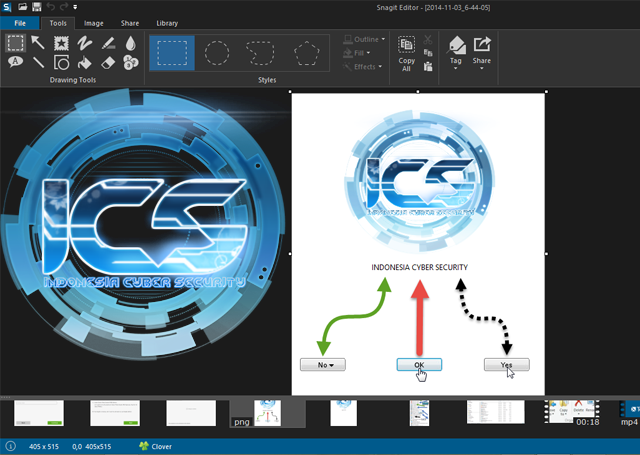Screen dimensions: 640x455
Task: Click the Cut scissors icon
Action: (428, 40)
